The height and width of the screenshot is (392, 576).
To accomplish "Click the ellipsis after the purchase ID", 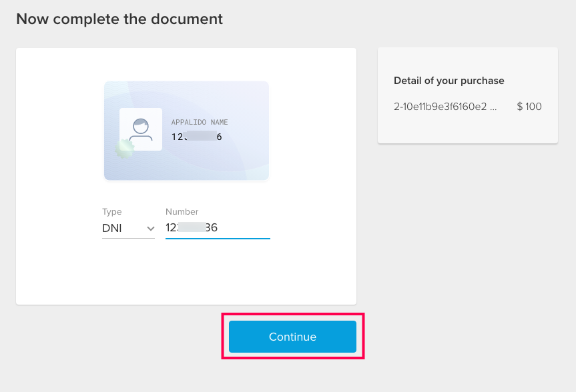I will click(493, 109).
